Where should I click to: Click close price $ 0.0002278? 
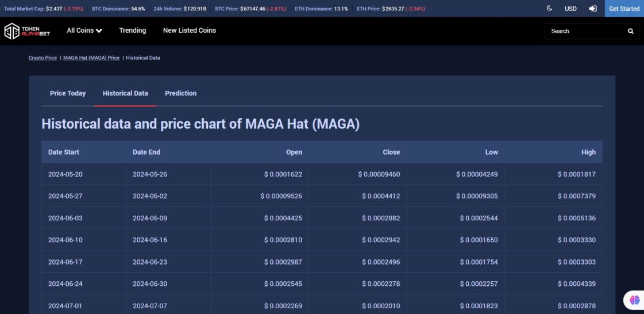381,284
